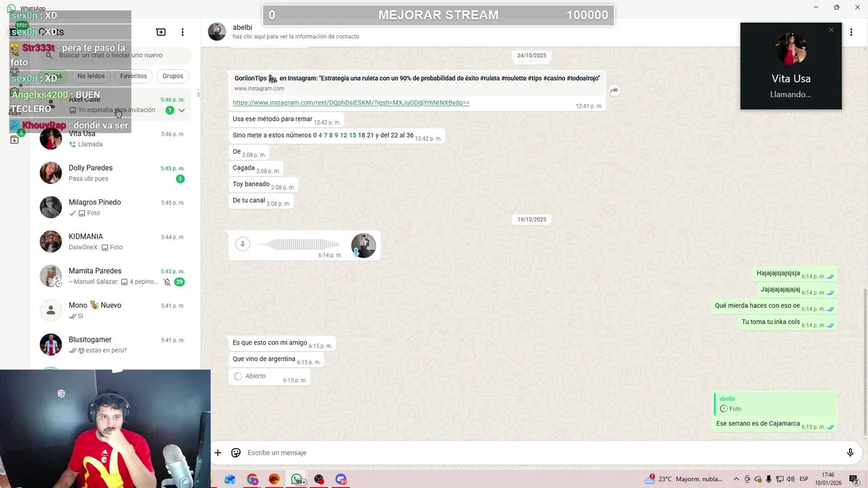Start a new chat with the compose icon
Image resolution: width=868 pixels, height=488 pixels.
click(161, 32)
